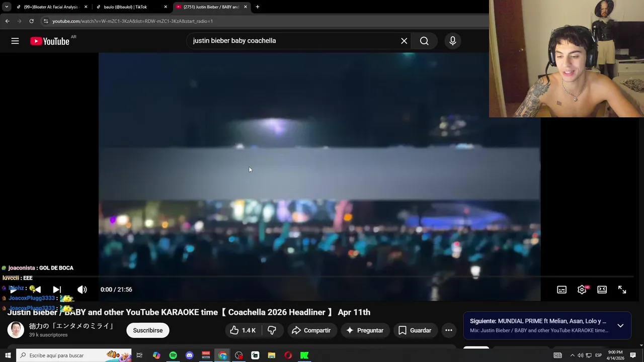Screen dimensions: 644x362
Task: Go back with the browser back arrow
Action: coord(7,21)
